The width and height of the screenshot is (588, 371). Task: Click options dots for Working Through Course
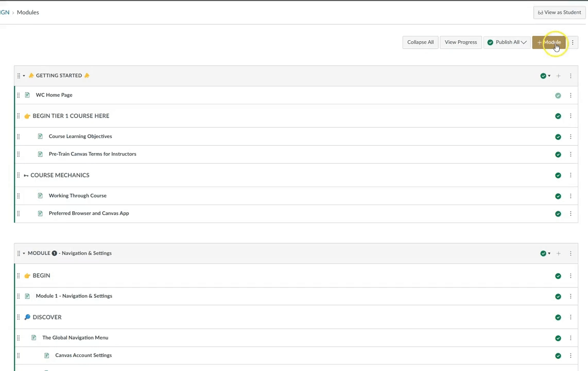coord(570,196)
